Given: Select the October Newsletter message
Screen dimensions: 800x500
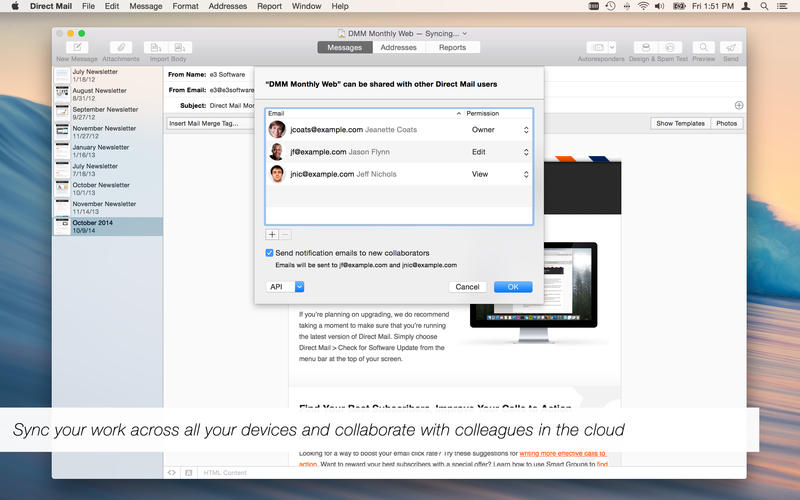Looking at the screenshot, I should pos(108,189).
